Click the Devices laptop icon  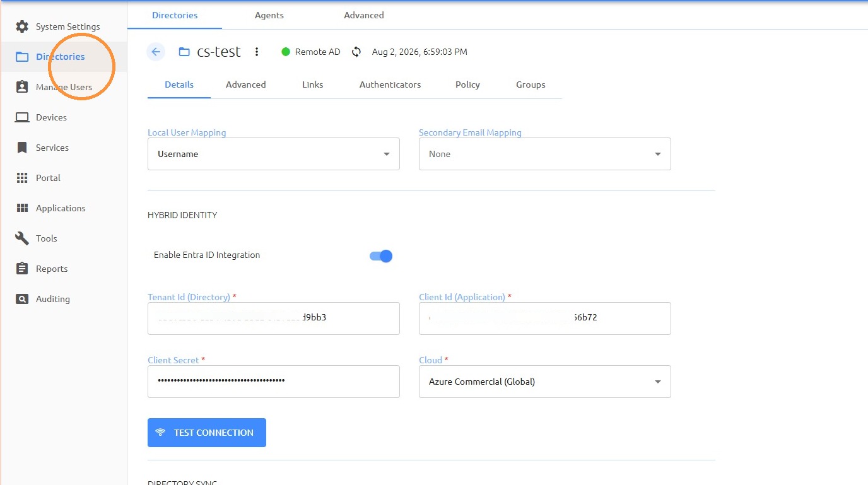[22, 117]
